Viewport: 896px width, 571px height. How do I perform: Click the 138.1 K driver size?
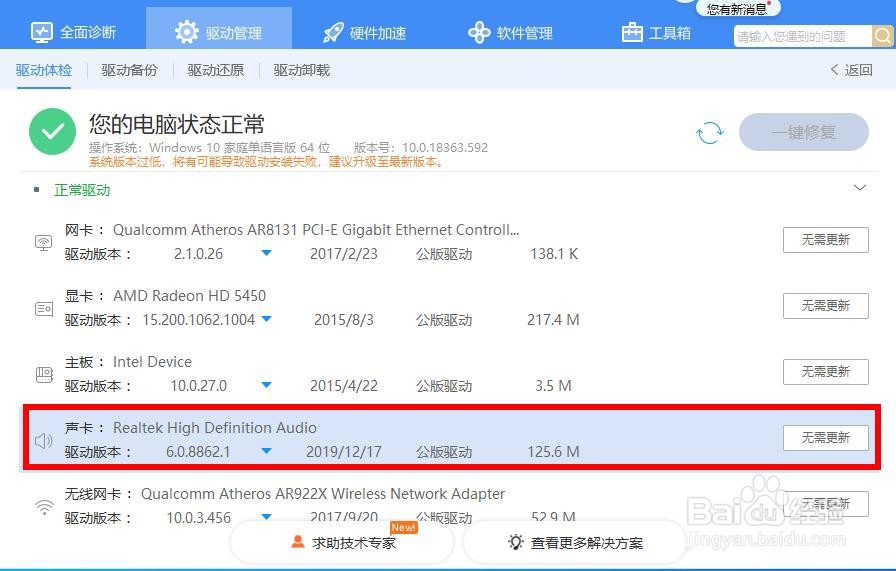[x=554, y=254]
